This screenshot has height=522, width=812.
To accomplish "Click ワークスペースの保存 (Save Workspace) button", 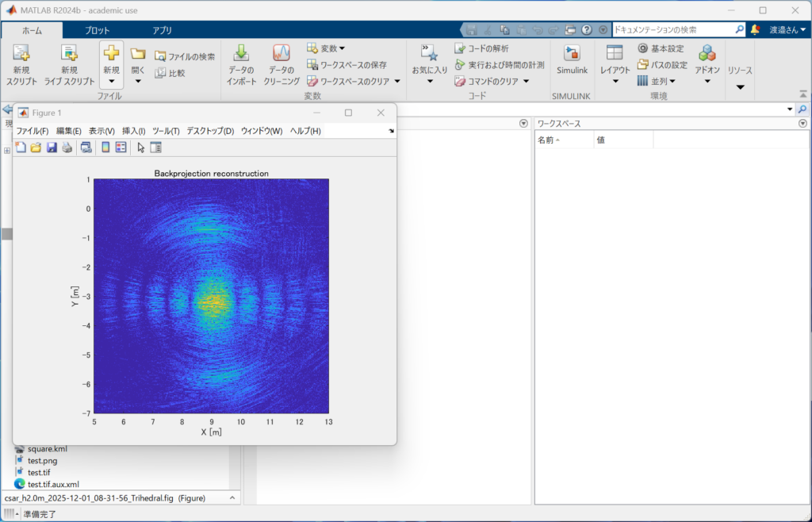I will point(353,64).
